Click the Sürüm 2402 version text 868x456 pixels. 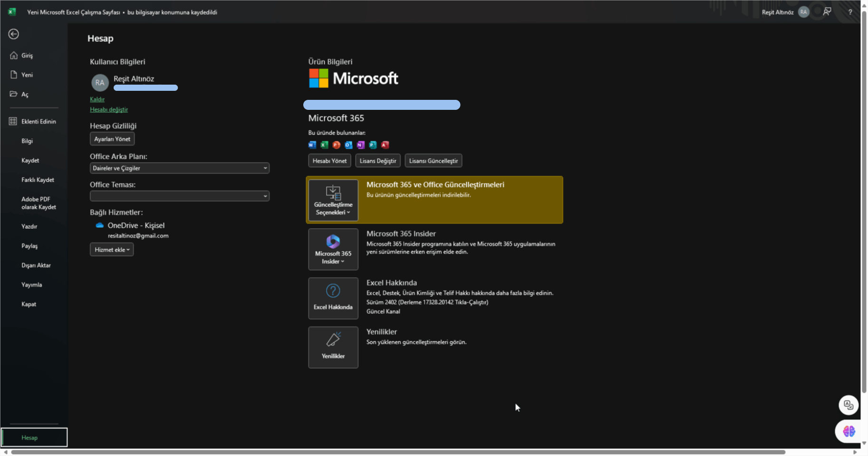(427, 302)
